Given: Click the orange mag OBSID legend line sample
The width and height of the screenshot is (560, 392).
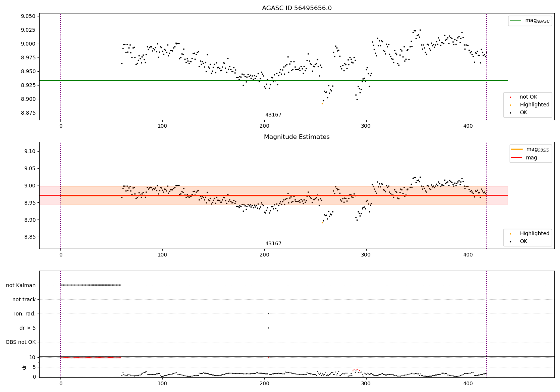Looking at the screenshot, I should point(517,149).
